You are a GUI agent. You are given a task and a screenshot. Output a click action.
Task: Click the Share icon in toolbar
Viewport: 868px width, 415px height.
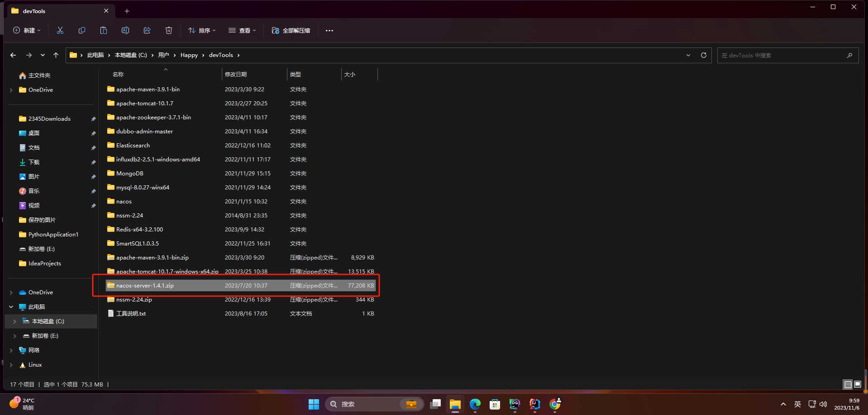[147, 30]
